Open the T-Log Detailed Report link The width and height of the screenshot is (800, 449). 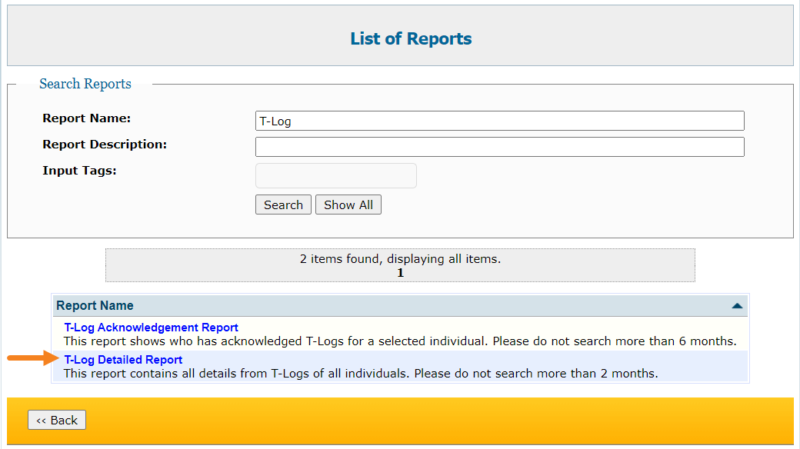pyautogui.click(x=122, y=360)
